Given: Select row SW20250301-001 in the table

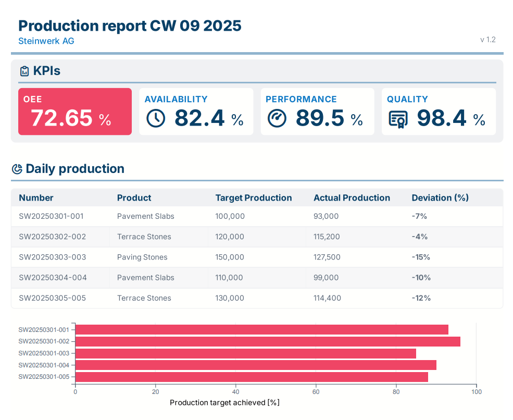Looking at the screenshot, I should pos(51,216).
